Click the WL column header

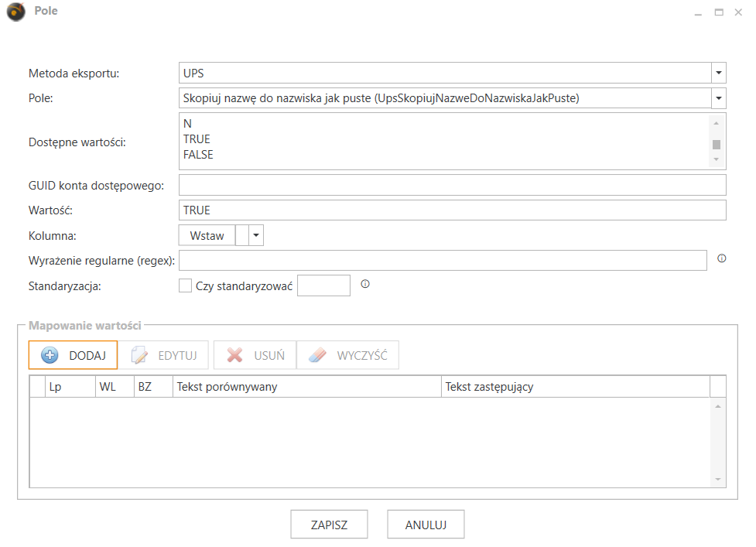(x=115, y=387)
